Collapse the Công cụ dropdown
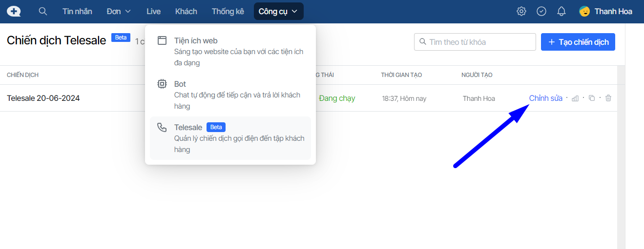Viewport: 644px width, 249px height. [x=278, y=11]
